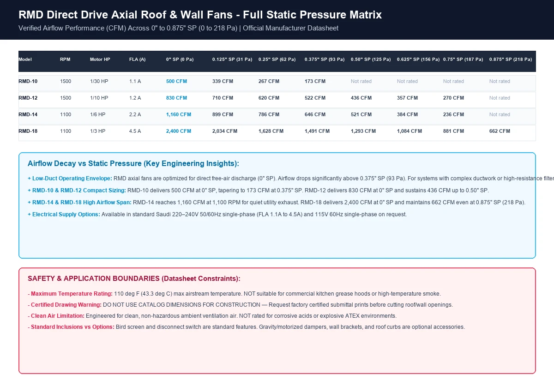
Task: Click the Certified Drawing Warning label
Action: coord(65,305)
